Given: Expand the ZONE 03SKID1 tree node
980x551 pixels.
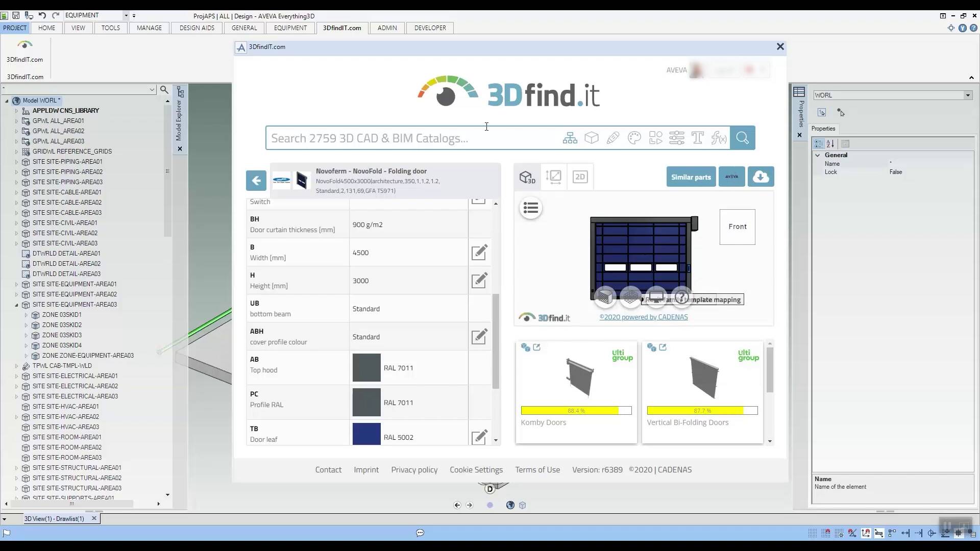Looking at the screenshot, I should (x=26, y=315).
